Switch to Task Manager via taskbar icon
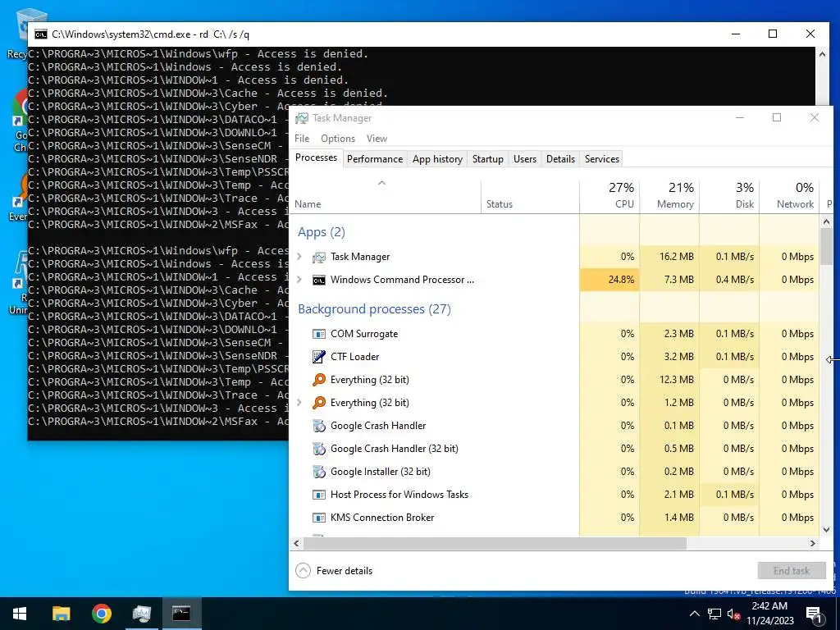This screenshot has height=630, width=840. pos(141,614)
